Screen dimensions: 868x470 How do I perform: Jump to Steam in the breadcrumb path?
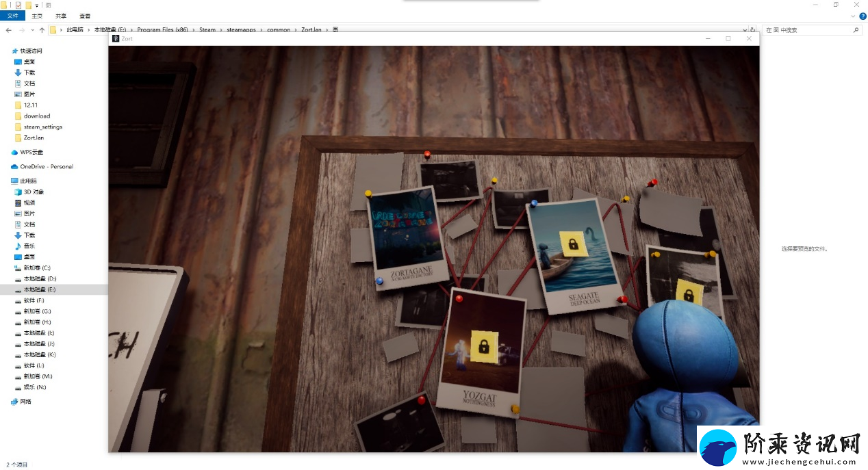pyautogui.click(x=207, y=30)
